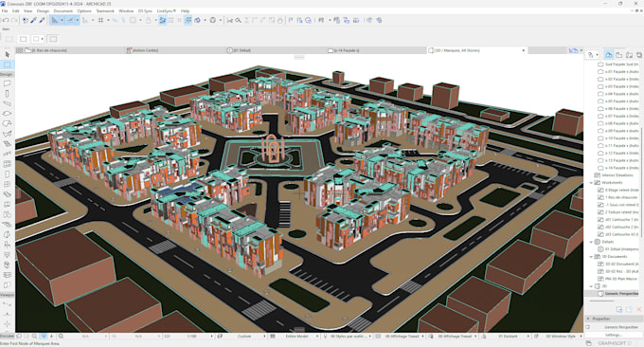Image resolution: width=644 pixels, height=347 pixels.
Task: Open the Help menu
Action: [x=186, y=11]
